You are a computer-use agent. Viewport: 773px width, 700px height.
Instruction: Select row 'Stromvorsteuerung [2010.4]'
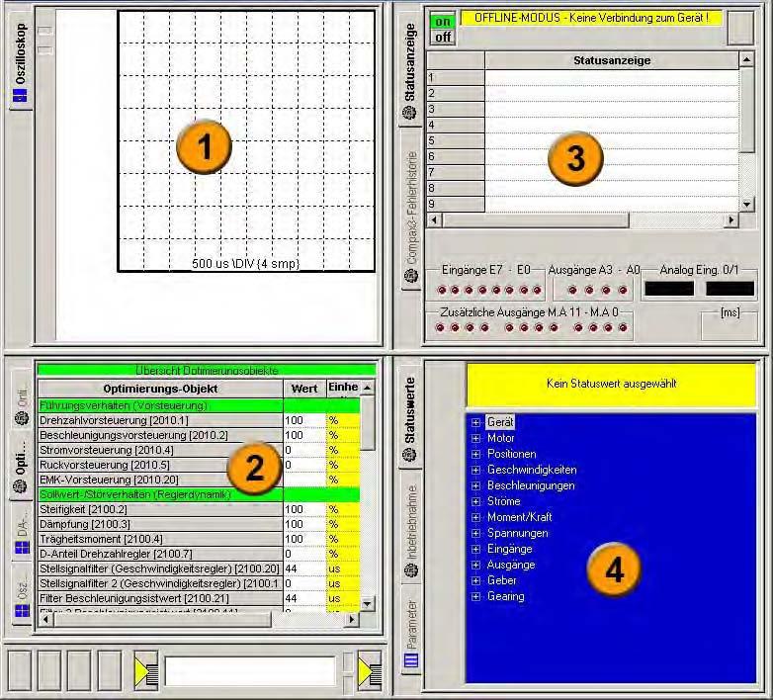coord(160,450)
